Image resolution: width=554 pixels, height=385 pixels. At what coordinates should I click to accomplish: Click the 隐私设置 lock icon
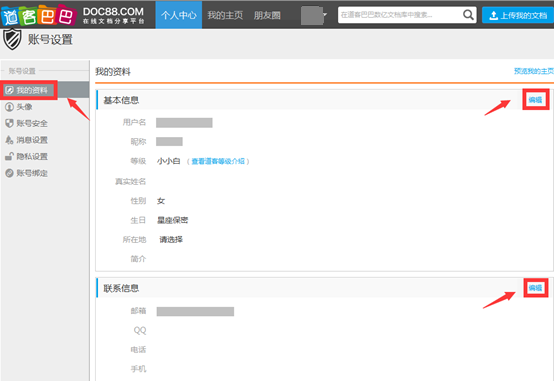(x=9, y=156)
